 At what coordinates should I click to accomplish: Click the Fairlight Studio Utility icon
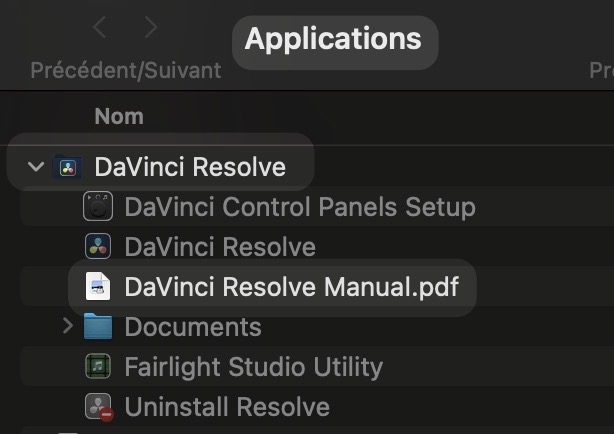click(98, 367)
